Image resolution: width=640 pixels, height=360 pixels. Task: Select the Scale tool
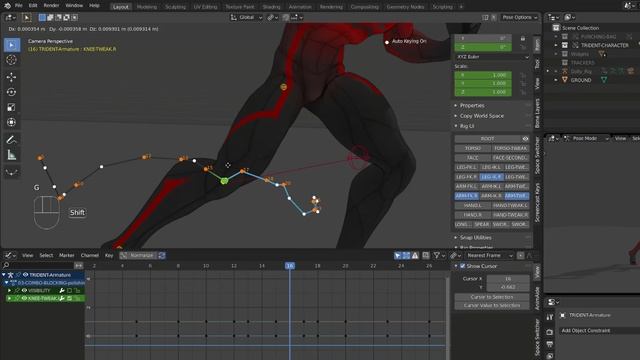coord(11,107)
